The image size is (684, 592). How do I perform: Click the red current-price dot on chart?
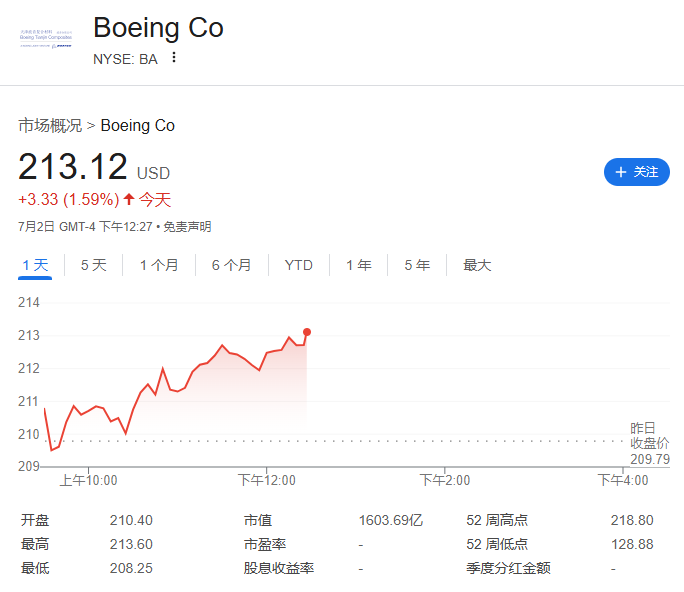307,332
